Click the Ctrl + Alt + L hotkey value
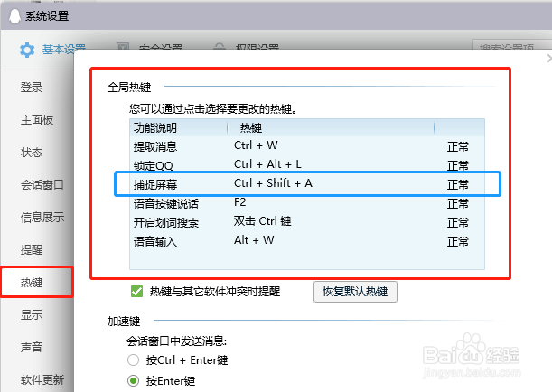The height and width of the screenshot is (392, 552). (267, 164)
